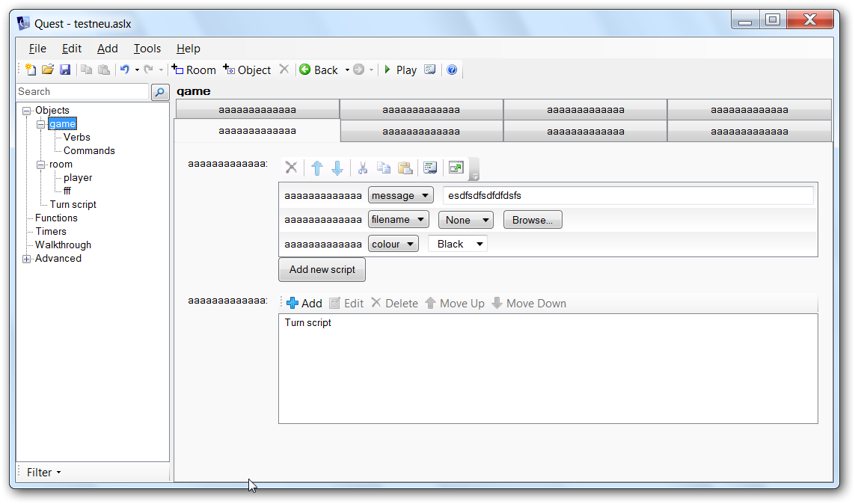Open Quest Help via the question mark icon
Screen dimensions: 855x504
pyautogui.click(x=452, y=70)
